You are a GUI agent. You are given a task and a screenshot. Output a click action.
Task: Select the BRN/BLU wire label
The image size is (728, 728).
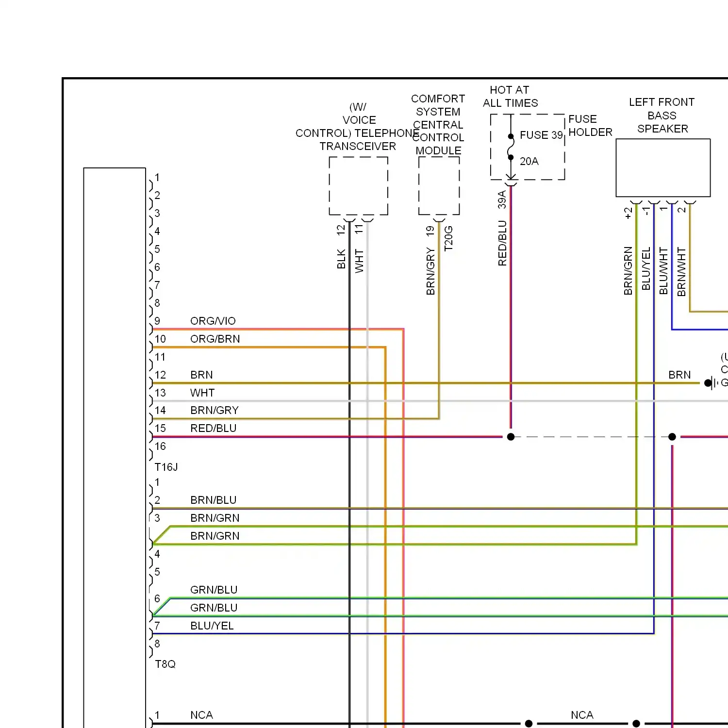[214, 500]
